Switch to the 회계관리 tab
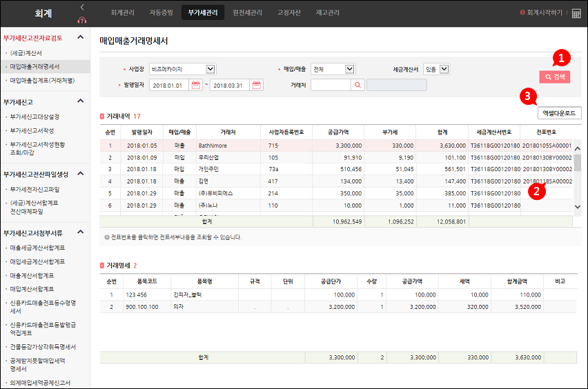The height and width of the screenshot is (389, 588). pyautogui.click(x=123, y=12)
